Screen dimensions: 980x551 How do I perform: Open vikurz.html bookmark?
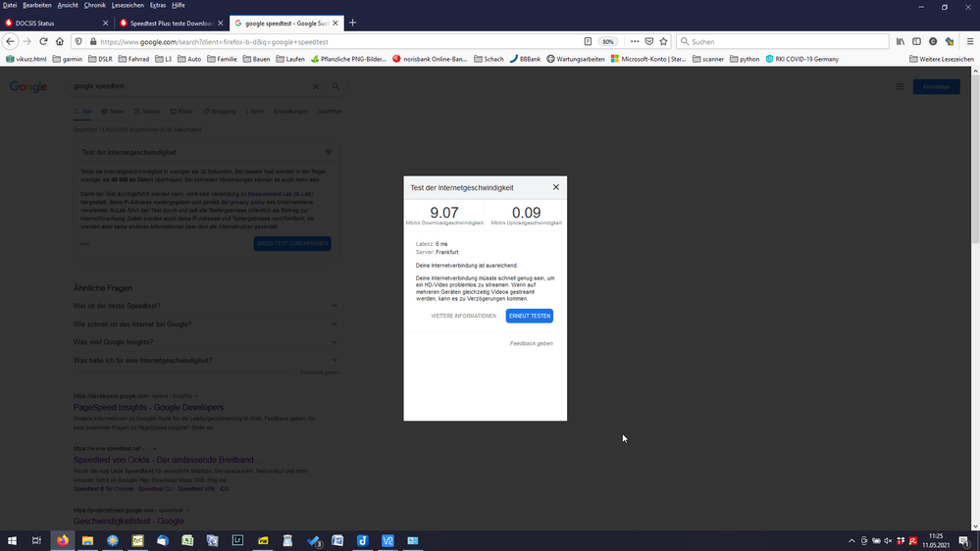tap(26, 60)
